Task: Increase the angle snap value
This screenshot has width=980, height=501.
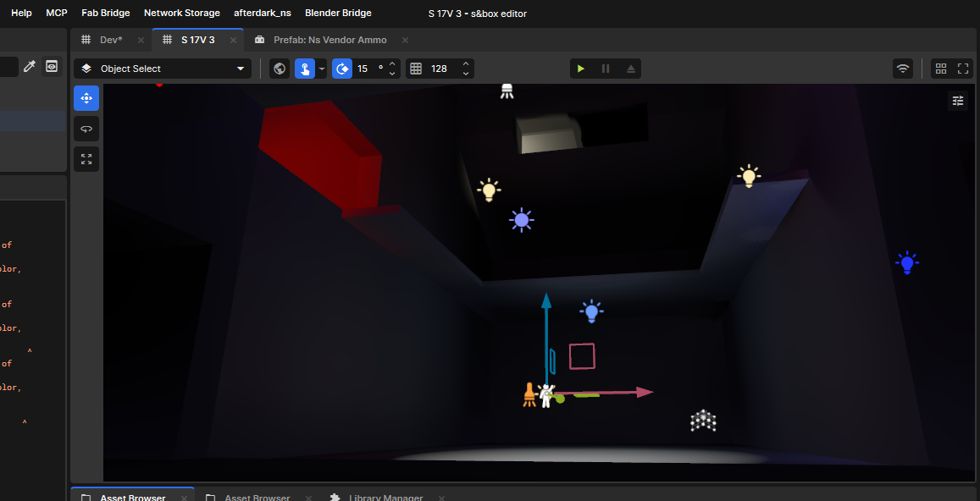Action: [x=392, y=63]
